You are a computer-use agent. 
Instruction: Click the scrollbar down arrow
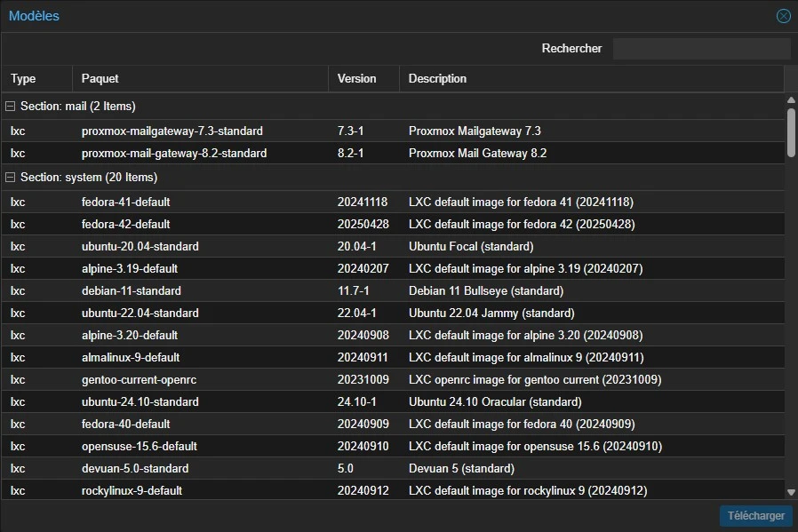(x=791, y=492)
